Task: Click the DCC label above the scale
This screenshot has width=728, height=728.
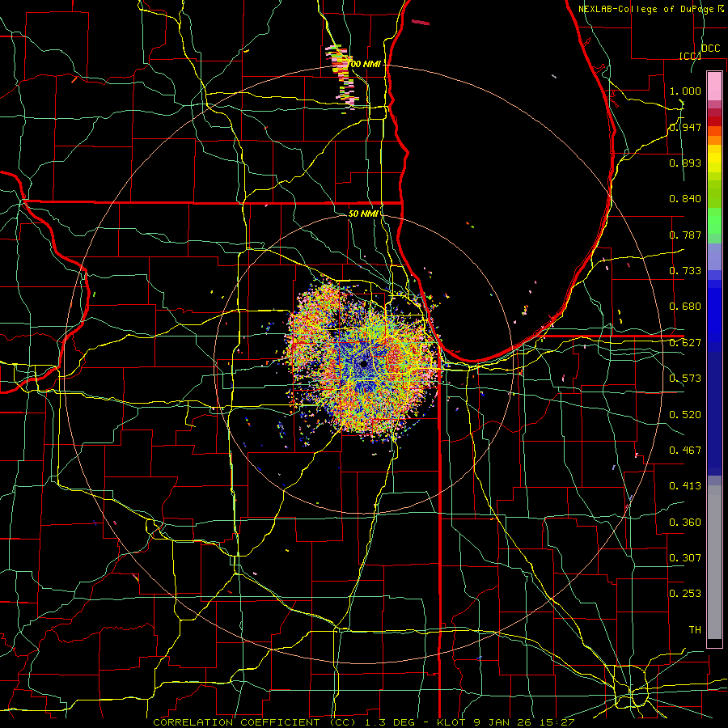Action: point(711,49)
